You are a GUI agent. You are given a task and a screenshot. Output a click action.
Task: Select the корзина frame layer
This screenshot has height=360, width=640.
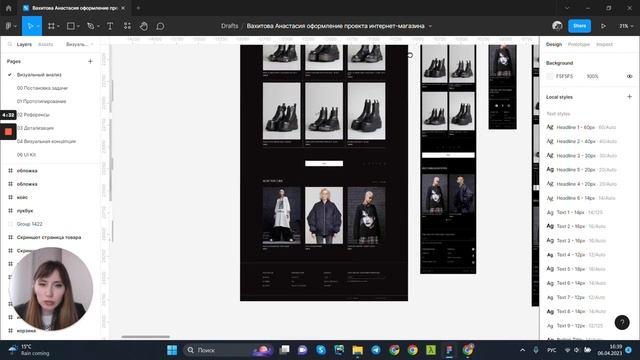26,331
